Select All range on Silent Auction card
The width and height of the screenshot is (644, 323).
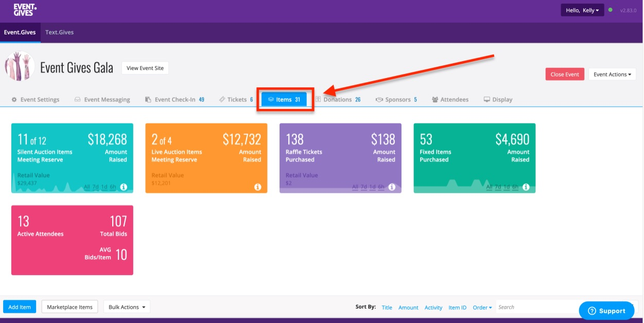coord(87,187)
